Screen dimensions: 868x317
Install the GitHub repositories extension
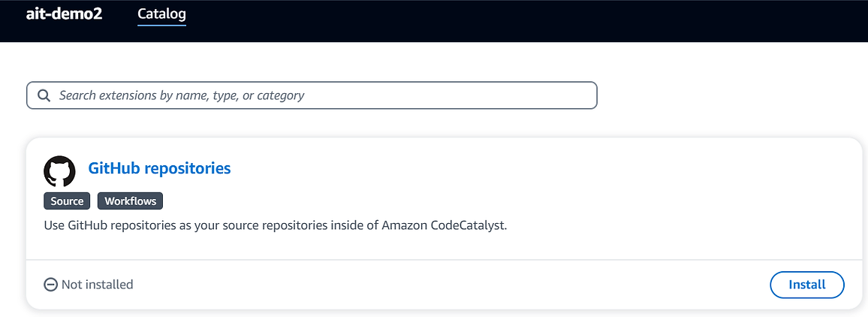click(x=806, y=285)
